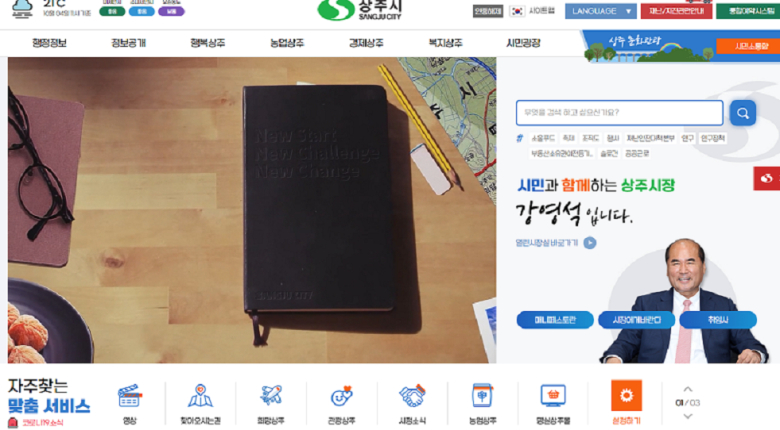Click the search input field

619,113
